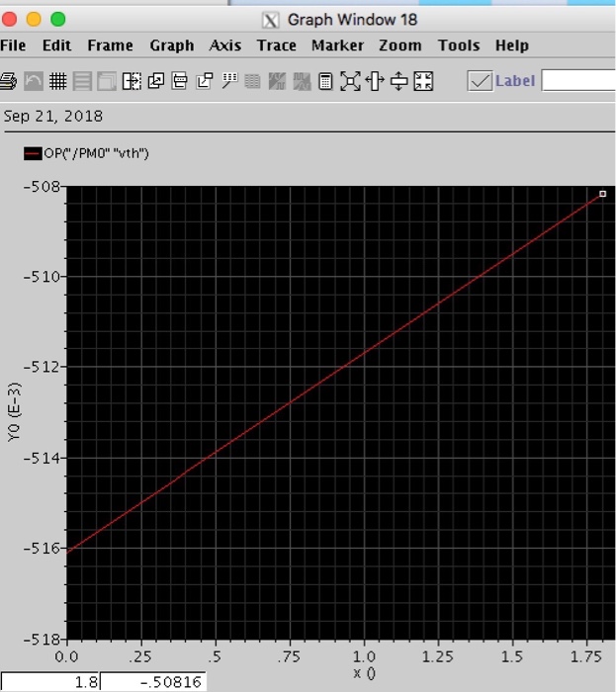Select the OP("/PM0" "vth") legend label
This screenshot has height=692, width=616.
point(96,153)
